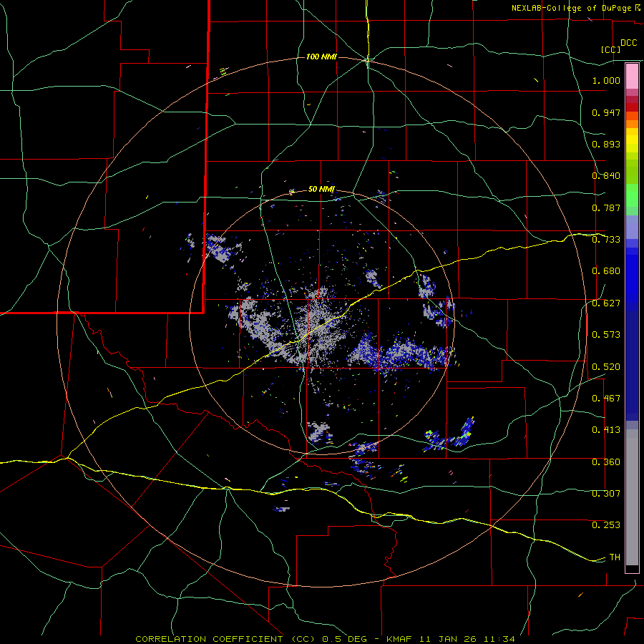Select the 0.360 scale value

point(606,462)
